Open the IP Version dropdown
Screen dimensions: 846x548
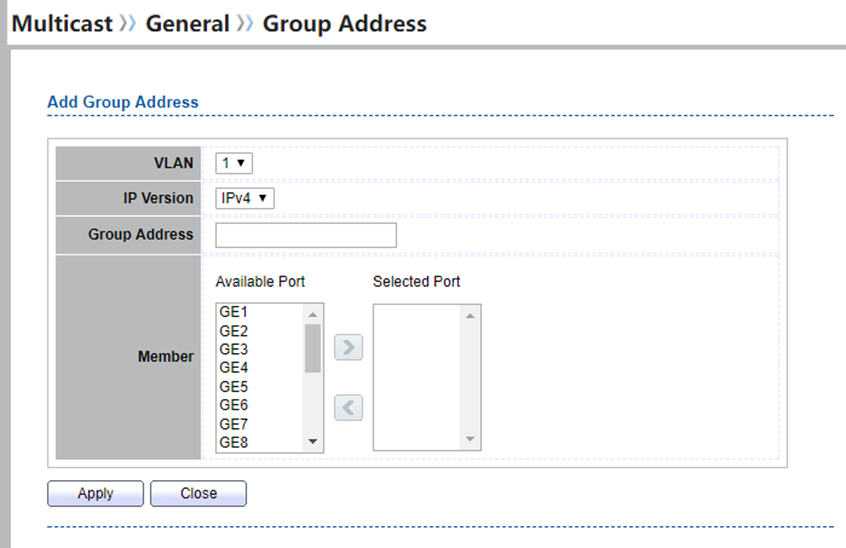pyautogui.click(x=245, y=198)
